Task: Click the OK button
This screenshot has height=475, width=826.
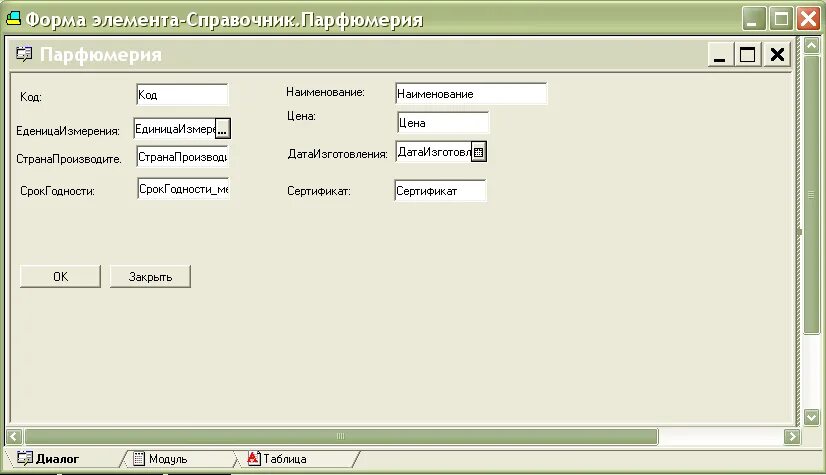Action: [60, 276]
